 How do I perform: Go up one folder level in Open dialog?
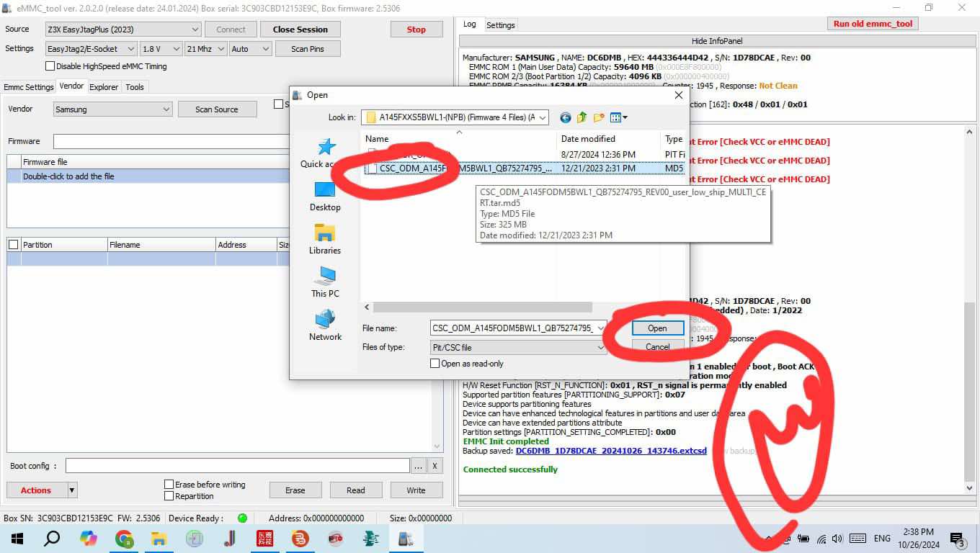582,117
